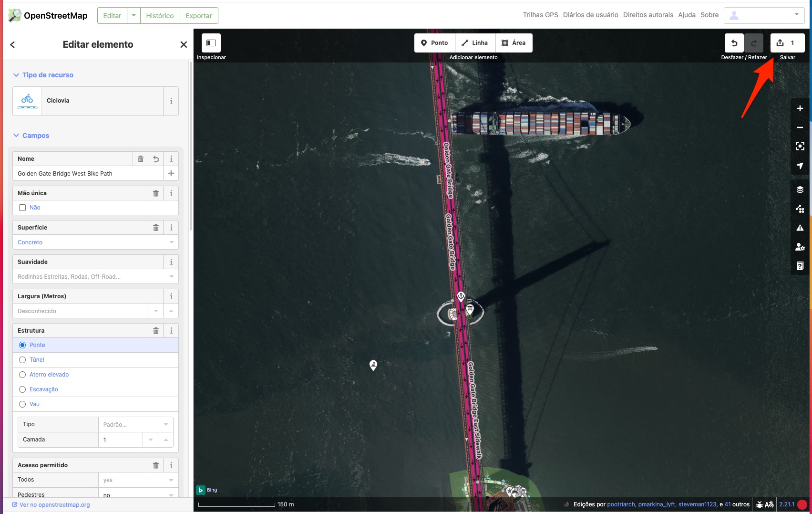Open the Largura width dropdown arrow
The image size is (812, 514).
coord(156,311)
